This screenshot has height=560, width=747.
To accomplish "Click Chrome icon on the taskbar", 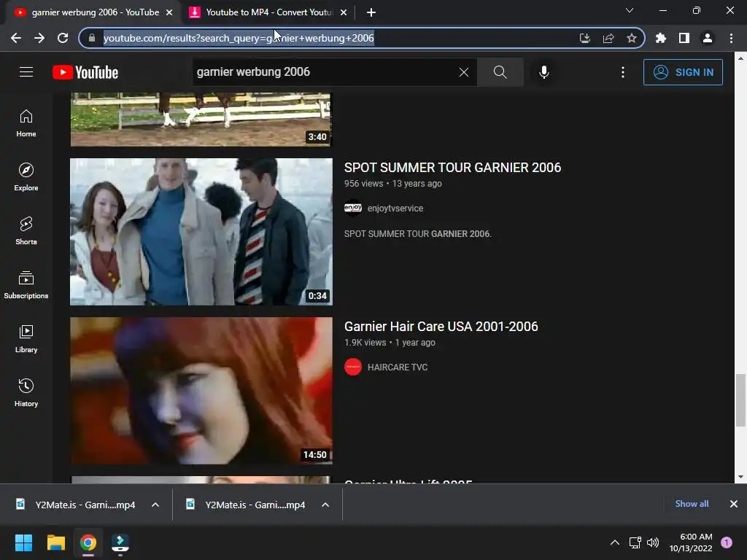I will tap(88, 542).
